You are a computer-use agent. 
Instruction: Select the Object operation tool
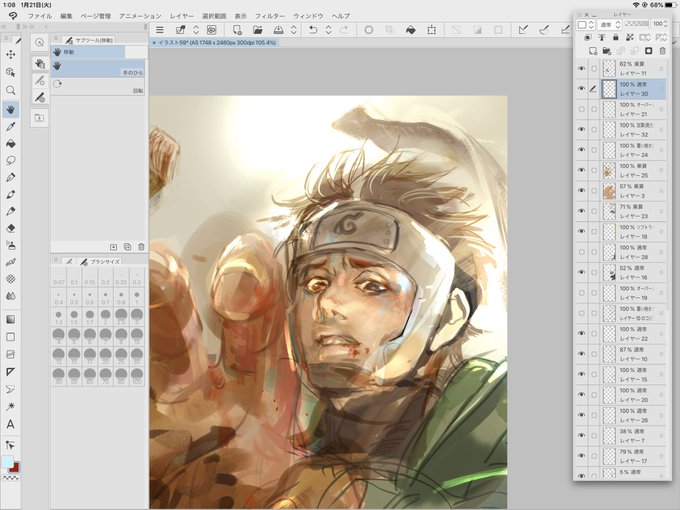(10, 72)
